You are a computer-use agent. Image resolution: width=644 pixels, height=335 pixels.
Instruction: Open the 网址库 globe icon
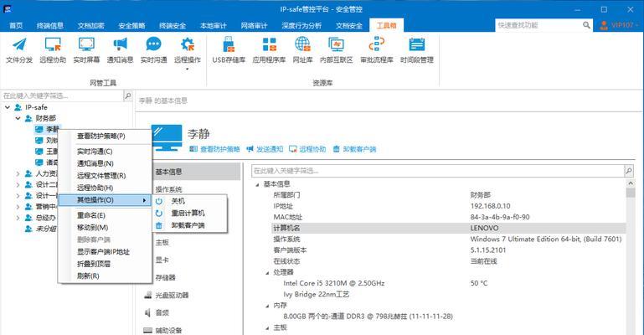pos(302,44)
